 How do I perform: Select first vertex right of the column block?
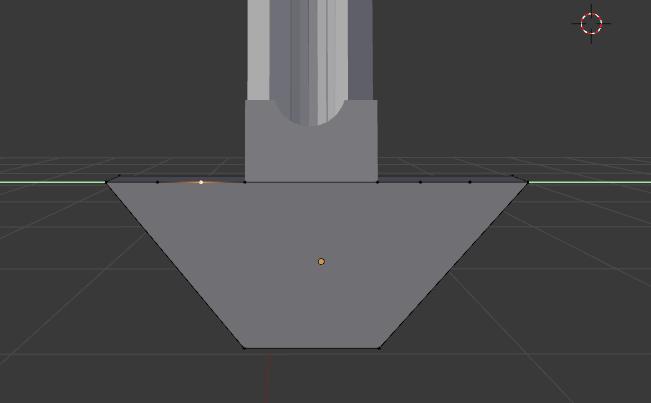tap(420, 182)
